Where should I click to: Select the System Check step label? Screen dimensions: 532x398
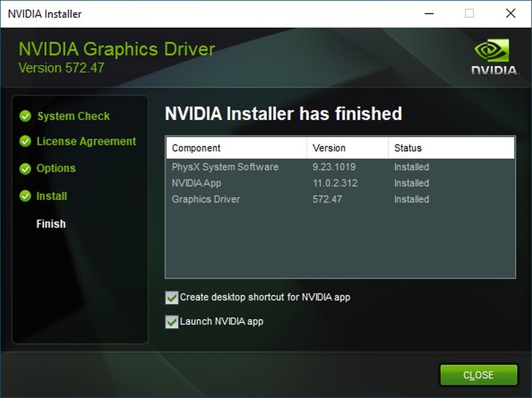[74, 116]
